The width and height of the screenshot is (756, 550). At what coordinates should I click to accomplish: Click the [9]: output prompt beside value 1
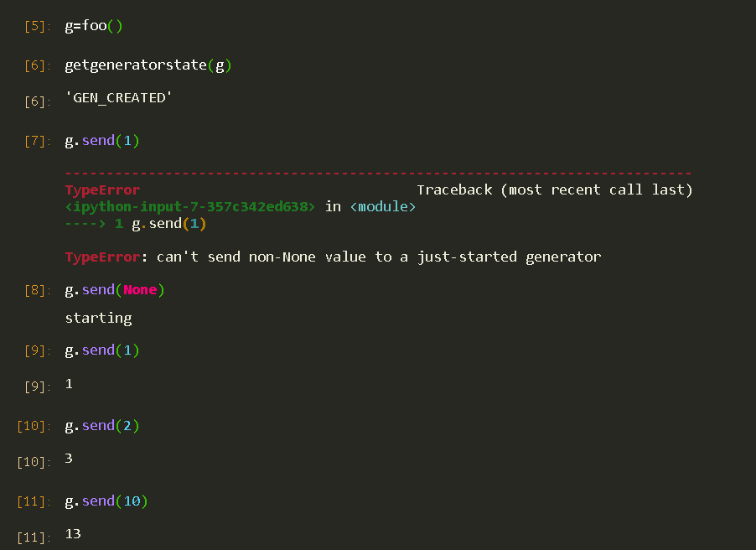(x=37, y=387)
